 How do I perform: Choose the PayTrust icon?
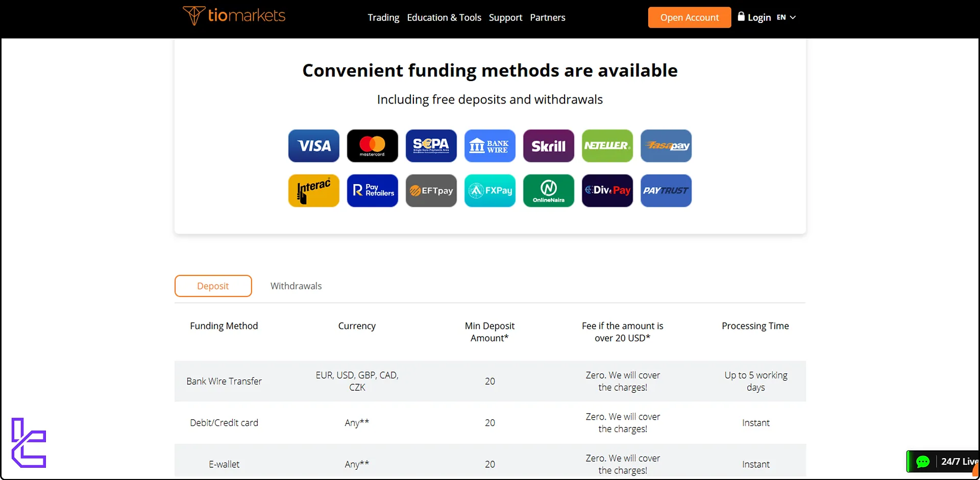[x=666, y=191]
